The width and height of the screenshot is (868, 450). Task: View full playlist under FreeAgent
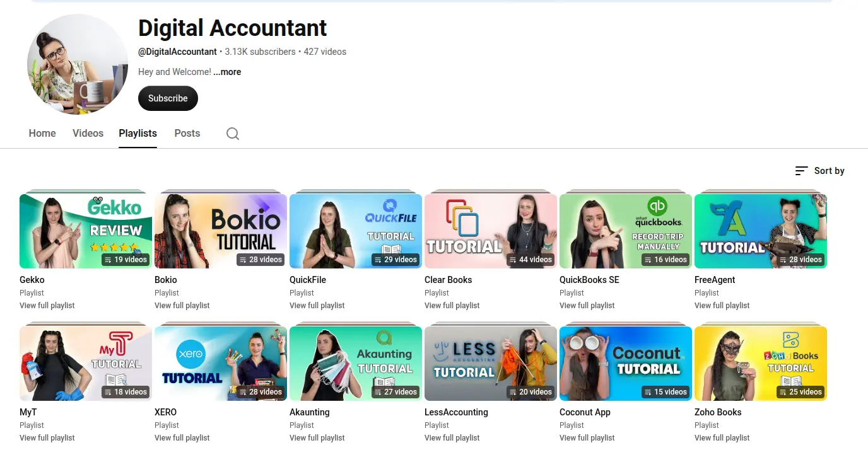coord(722,306)
